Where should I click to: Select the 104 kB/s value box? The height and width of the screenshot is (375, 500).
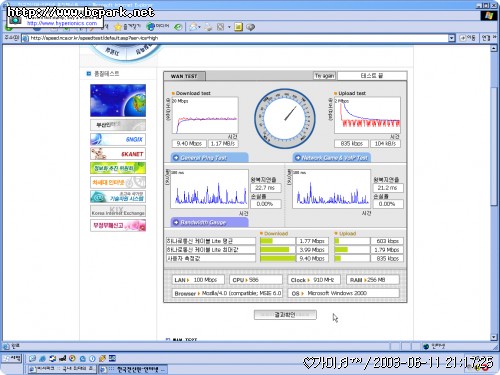pos(385,144)
